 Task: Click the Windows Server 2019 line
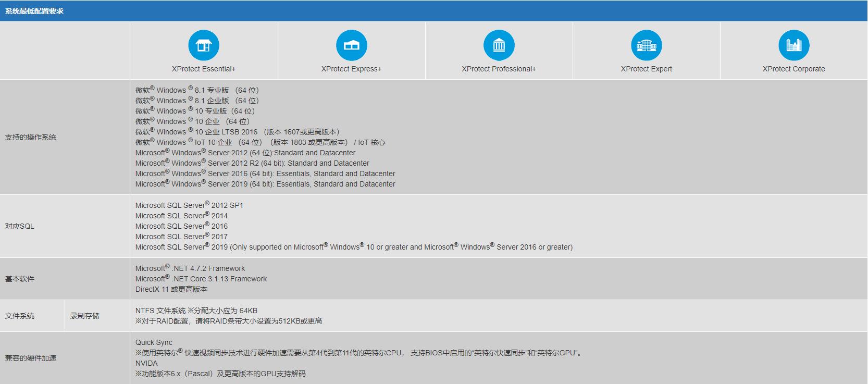[265, 184]
